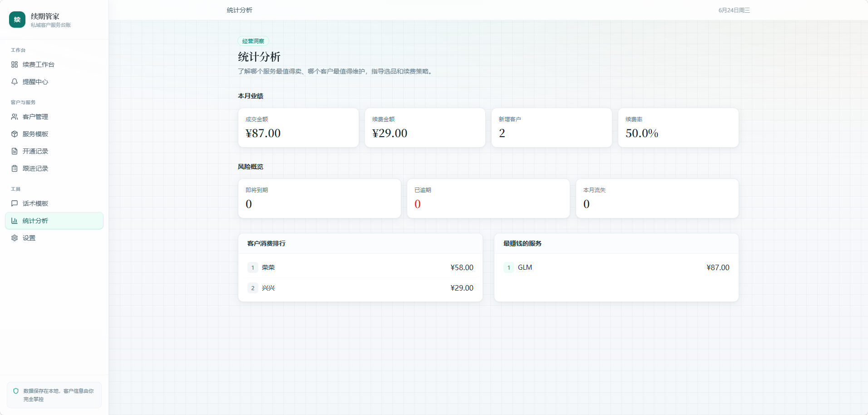Click the 本月流失 card
868x415 pixels.
tap(657, 198)
